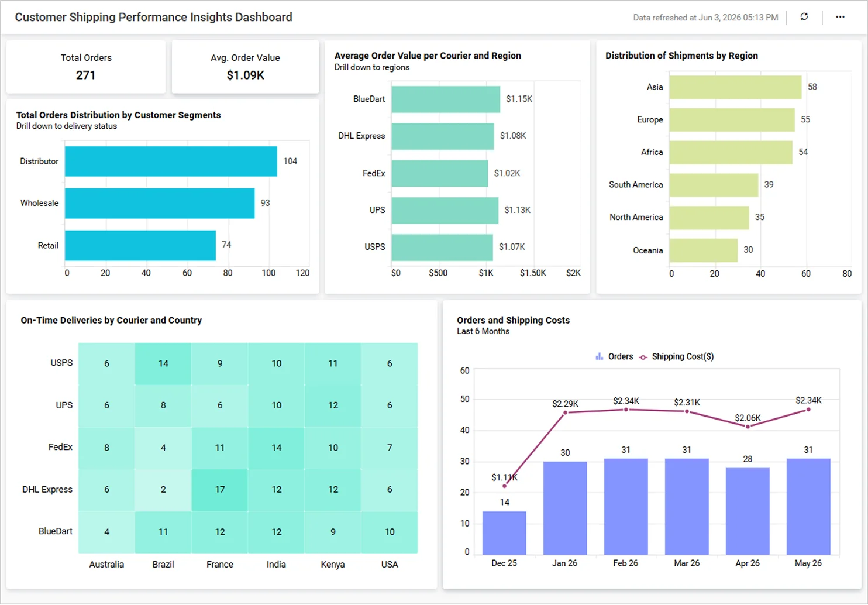
Task: Click the BlueDart USA heatmap cell 10
Action: pyautogui.click(x=390, y=532)
